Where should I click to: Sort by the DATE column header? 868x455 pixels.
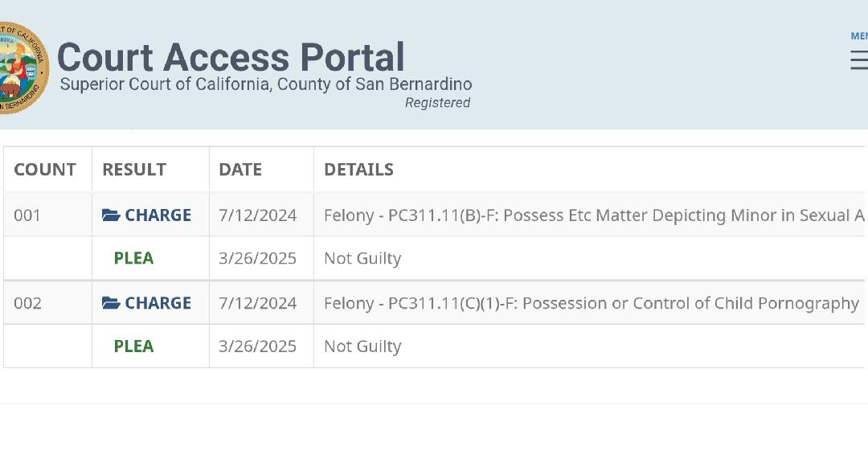click(x=240, y=170)
